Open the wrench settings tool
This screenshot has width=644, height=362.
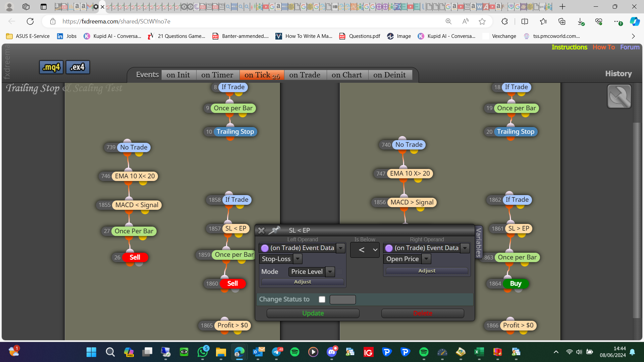pos(619,97)
